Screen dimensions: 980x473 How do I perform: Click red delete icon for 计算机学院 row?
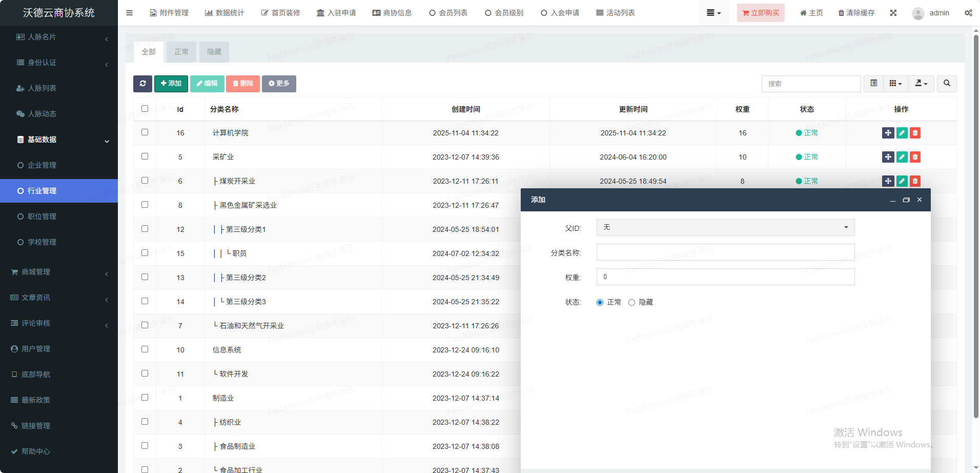(915, 133)
